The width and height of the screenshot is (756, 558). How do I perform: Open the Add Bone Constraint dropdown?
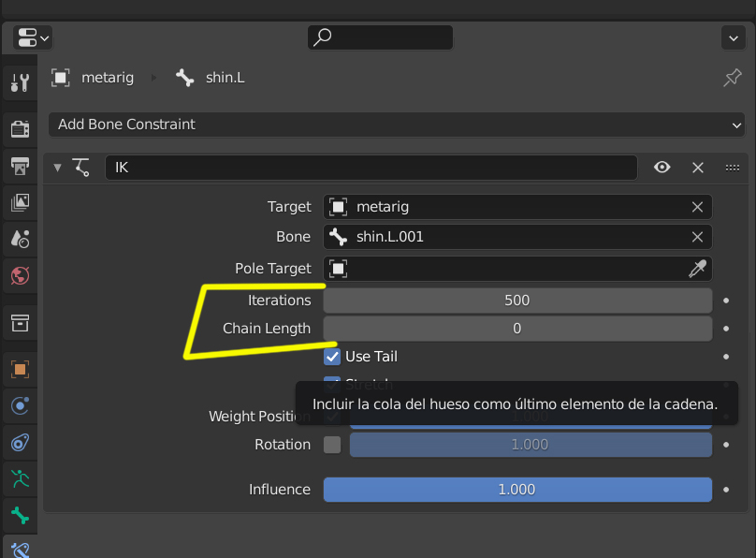pyautogui.click(x=397, y=125)
